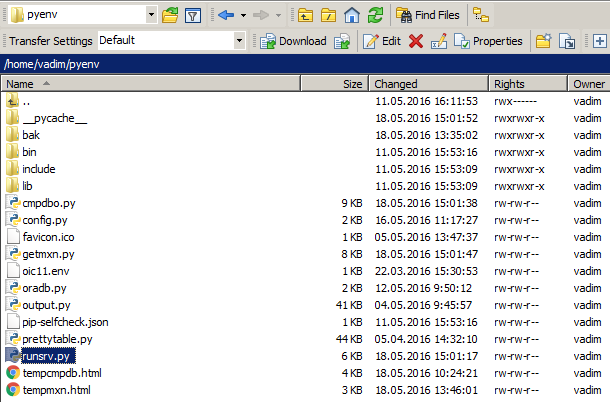Screen dimensions: 610x402
Task: Expand the pyenv directory dropdown
Action: pyautogui.click(x=150, y=15)
